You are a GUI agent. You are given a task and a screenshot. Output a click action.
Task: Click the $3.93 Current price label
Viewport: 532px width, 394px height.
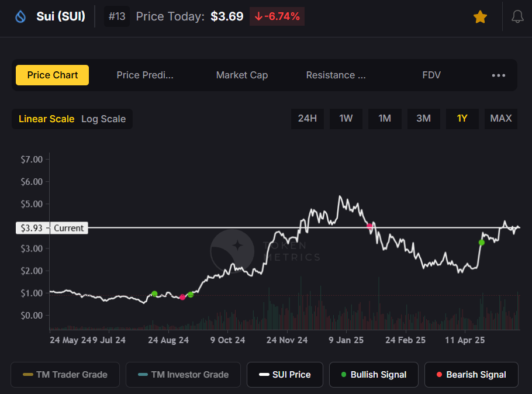[x=52, y=228]
